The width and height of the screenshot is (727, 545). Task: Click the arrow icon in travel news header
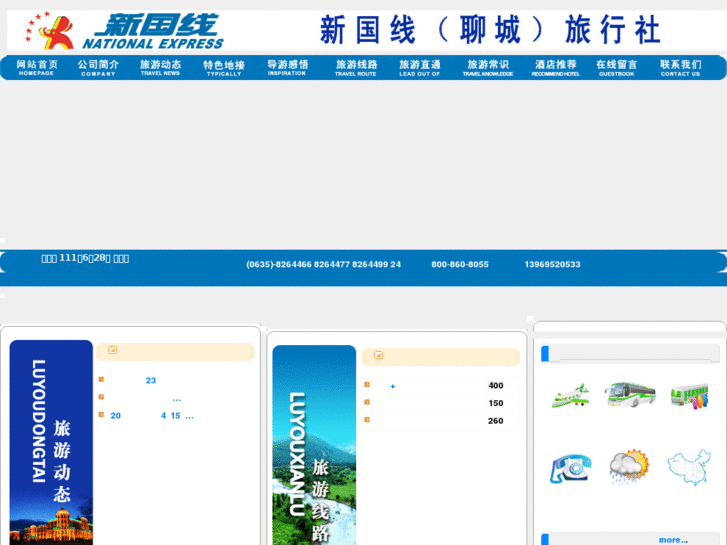tap(112, 350)
